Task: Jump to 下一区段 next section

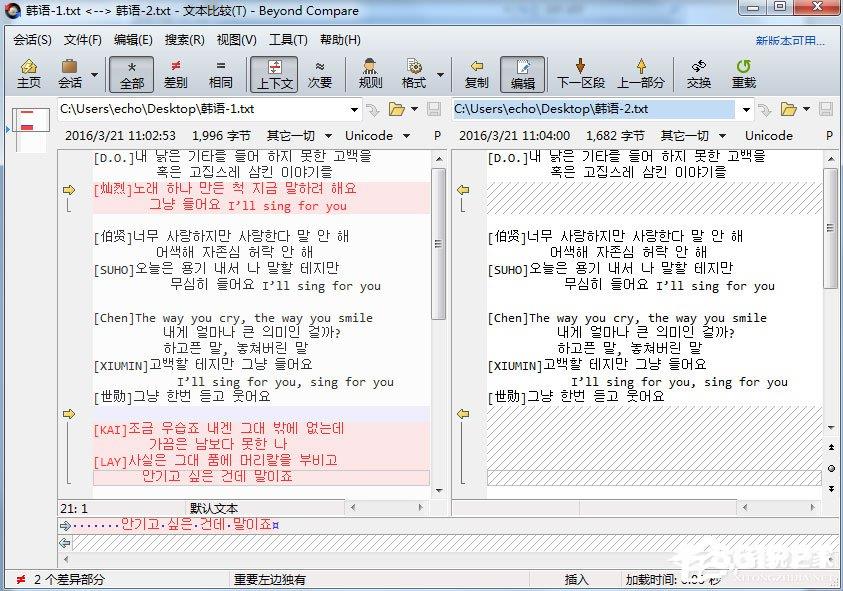Action: (581, 74)
